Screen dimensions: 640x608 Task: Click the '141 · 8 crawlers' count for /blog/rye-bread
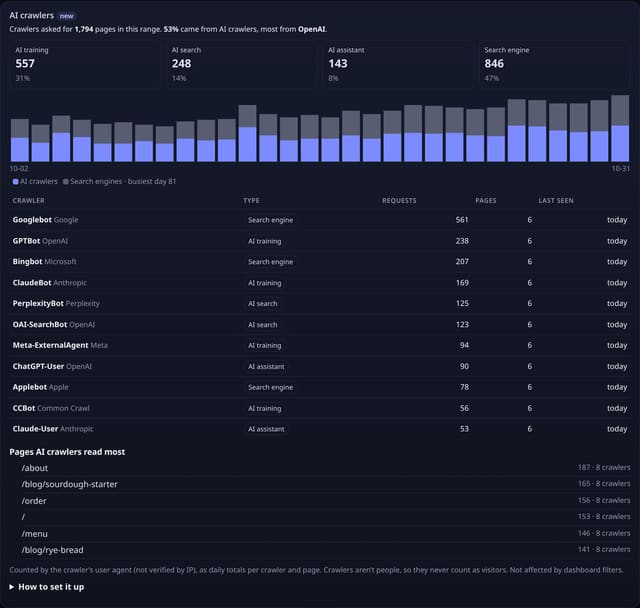(604, 550)
